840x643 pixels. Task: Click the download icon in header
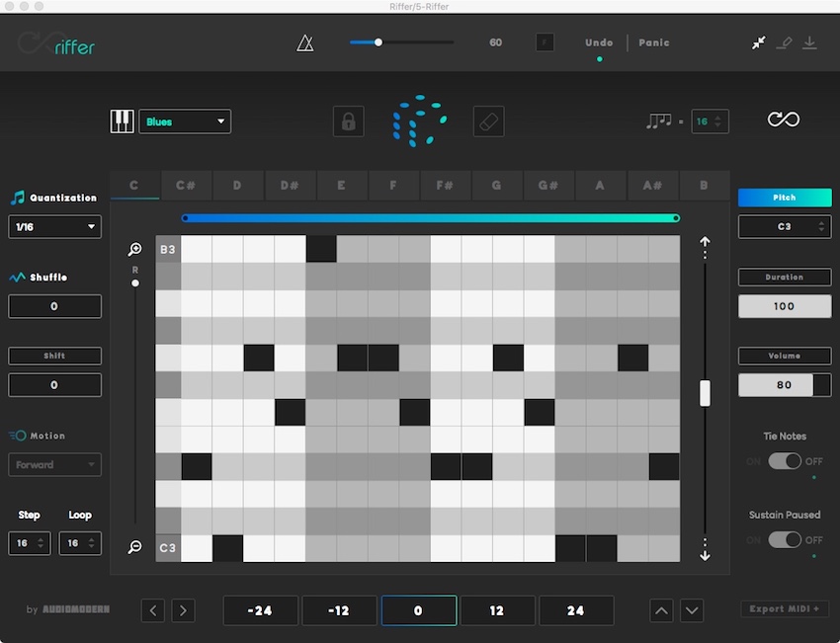[809, 42]
